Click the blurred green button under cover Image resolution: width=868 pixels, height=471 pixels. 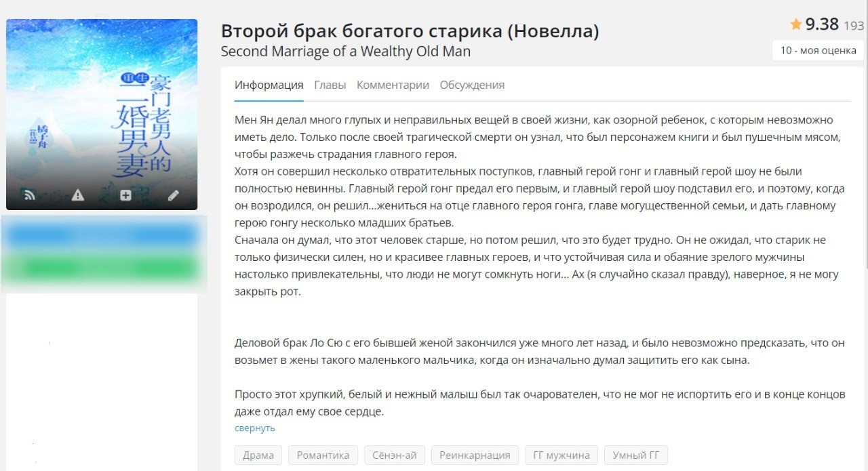click(x=102, y=267)
